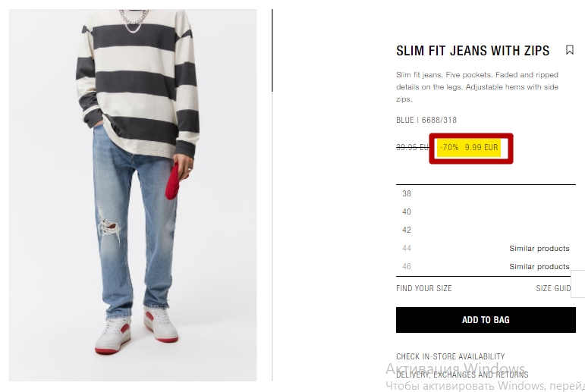585x392 pixels.
Task: Choose unavailable size 44
Action: pos(407,248)
